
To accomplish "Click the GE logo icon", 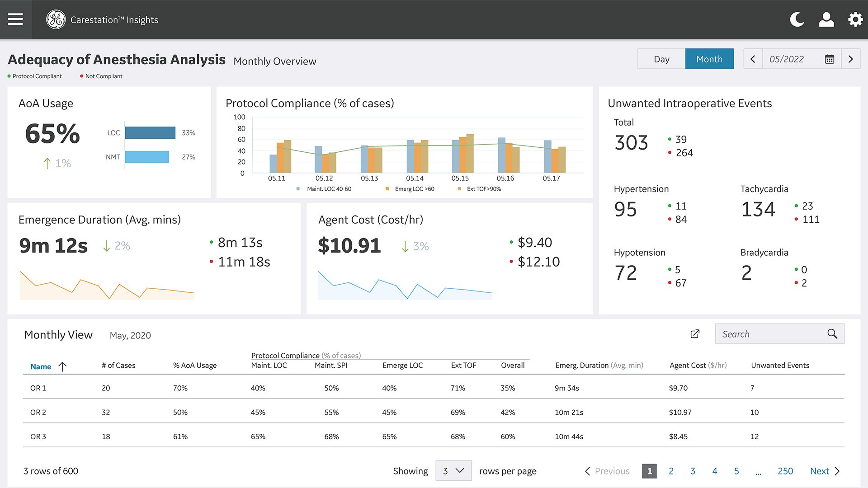I will 56,20.
